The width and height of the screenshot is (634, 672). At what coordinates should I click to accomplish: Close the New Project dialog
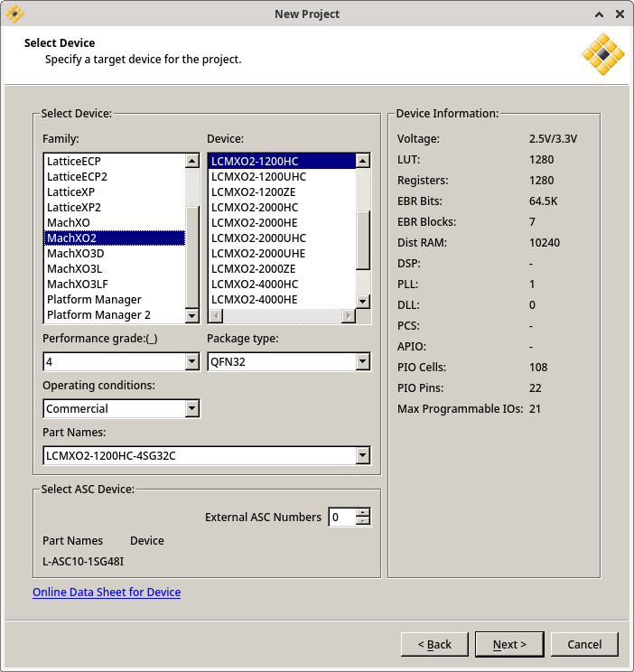coord(620,14)
